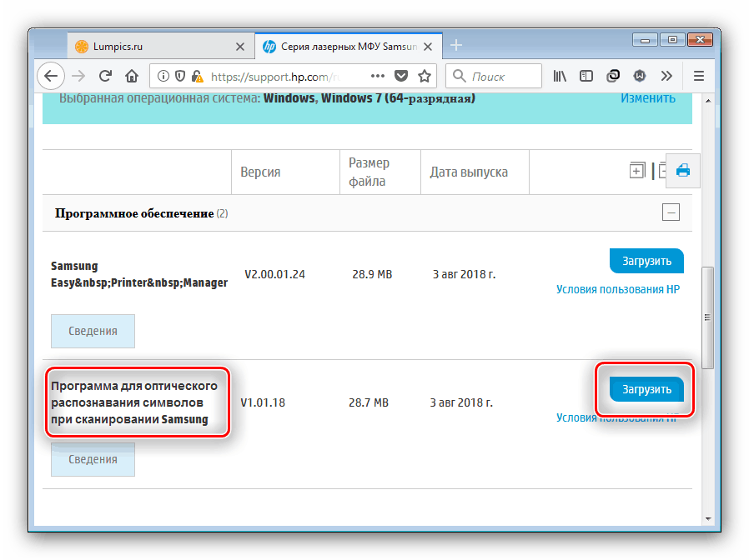
Task: Save page to Pocket
Action: [x=400, y=76]
